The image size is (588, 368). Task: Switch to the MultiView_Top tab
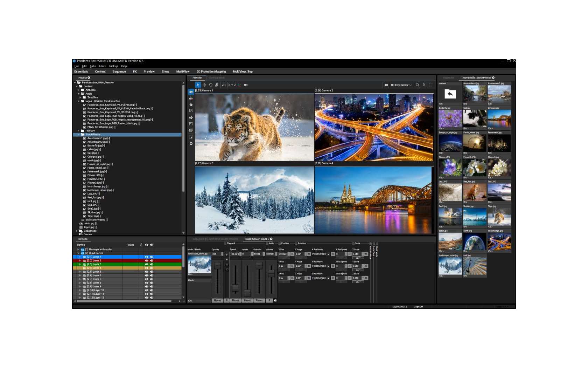[x=243, y=71]
